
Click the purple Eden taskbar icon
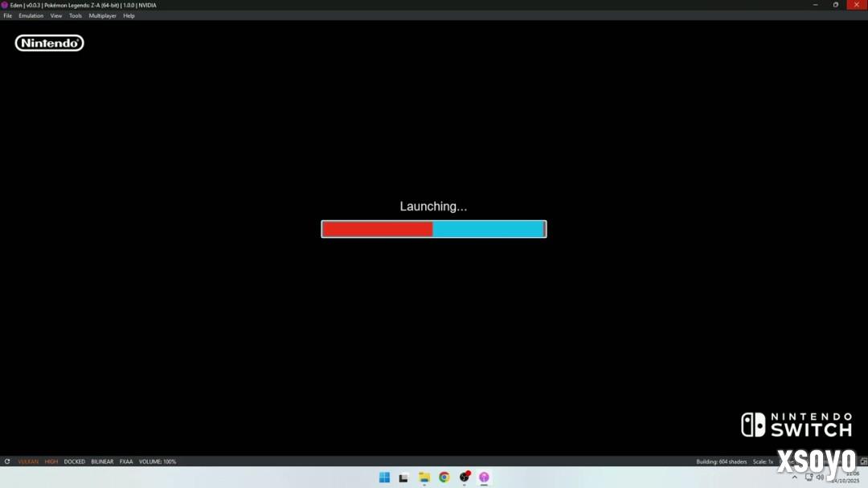[484, 478]
